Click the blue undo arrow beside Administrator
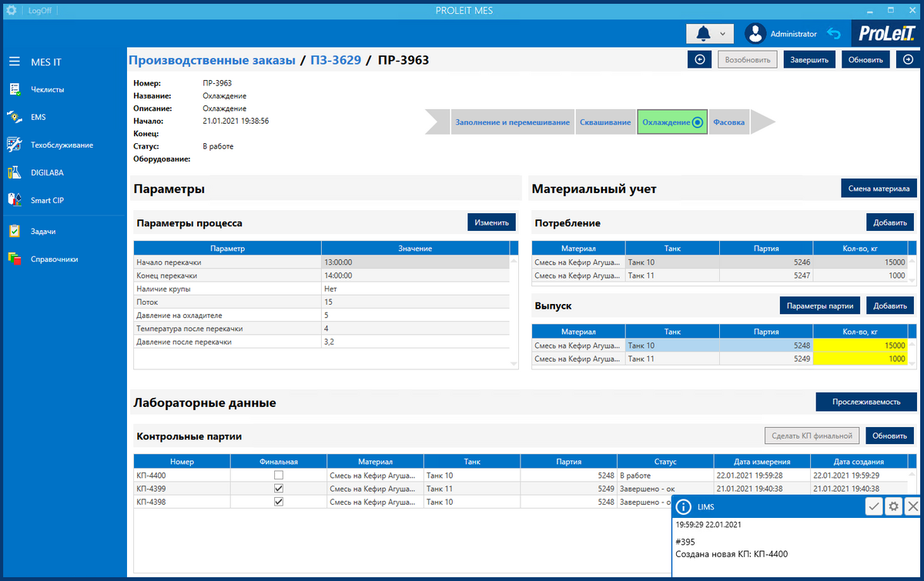Screen dimensions: 924x581 tap(834, 34)
